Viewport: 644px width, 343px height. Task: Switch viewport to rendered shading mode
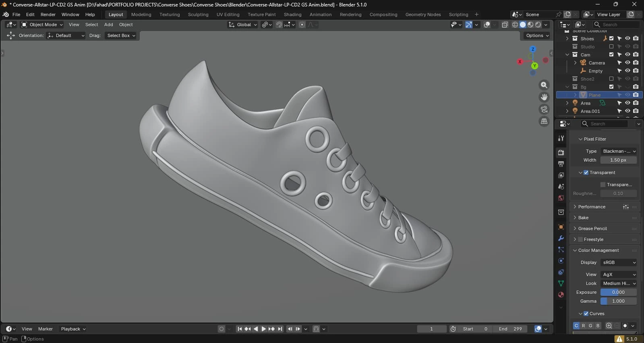point(538,25)
